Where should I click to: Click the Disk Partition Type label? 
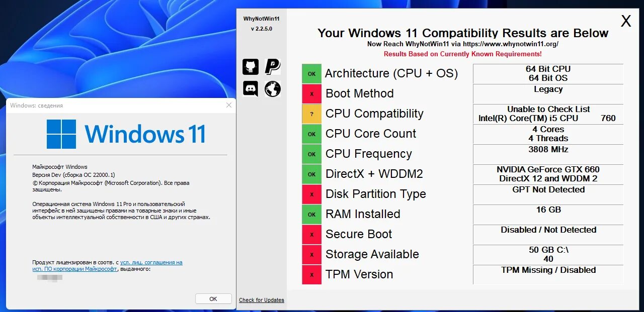376,194
